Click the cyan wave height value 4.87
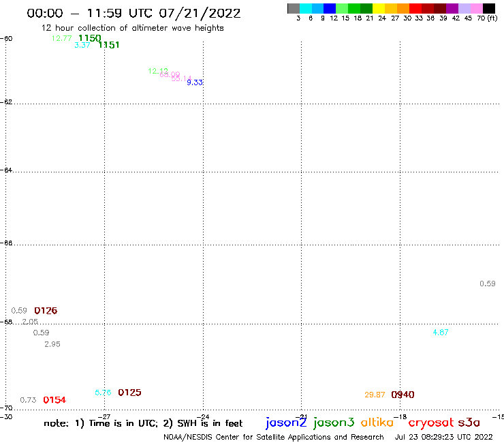This screenshot has width=504, height=443. [441, 333]
